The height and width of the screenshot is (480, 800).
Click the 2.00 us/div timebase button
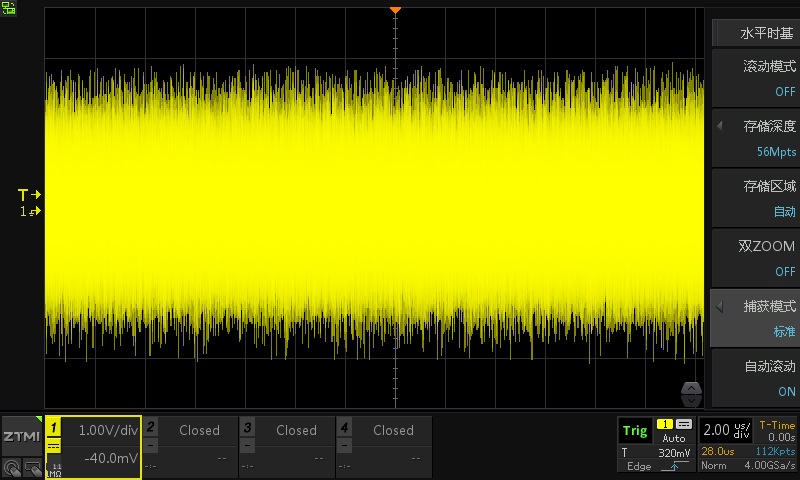(727, 430)
